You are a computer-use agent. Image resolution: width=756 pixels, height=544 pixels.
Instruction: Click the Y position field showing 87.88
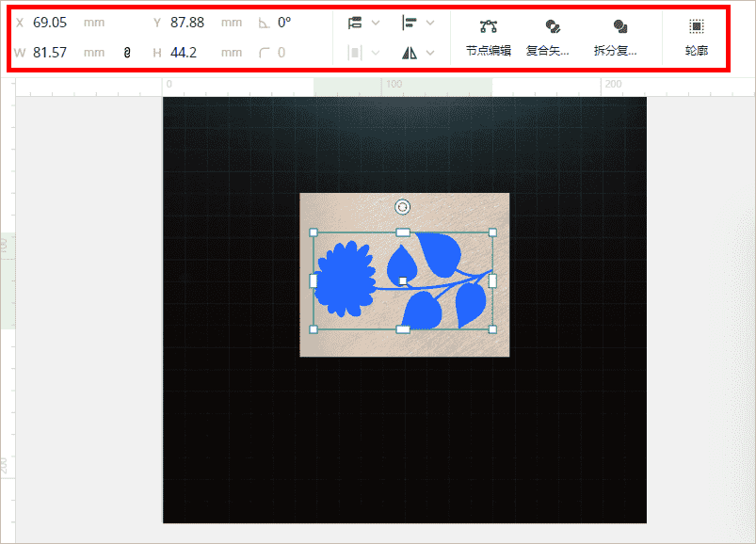[x=187, y=23]
